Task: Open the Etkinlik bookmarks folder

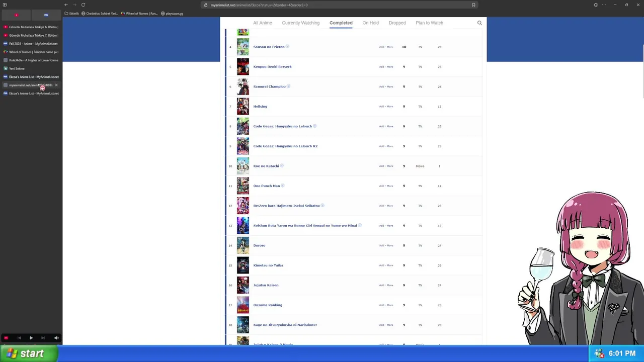Action: click(72, 14)
